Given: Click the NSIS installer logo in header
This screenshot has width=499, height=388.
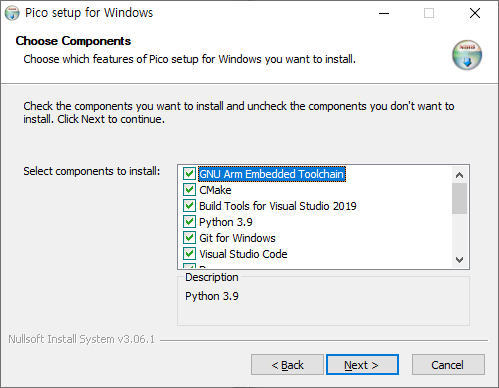Looking at the screenshot, I should [x=467, y=55].
